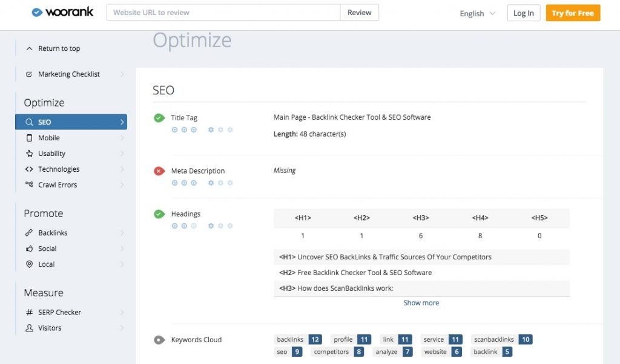Expand the Usability item's chevron arrow
Screen dimensions: 620x364
pos(122,154)
